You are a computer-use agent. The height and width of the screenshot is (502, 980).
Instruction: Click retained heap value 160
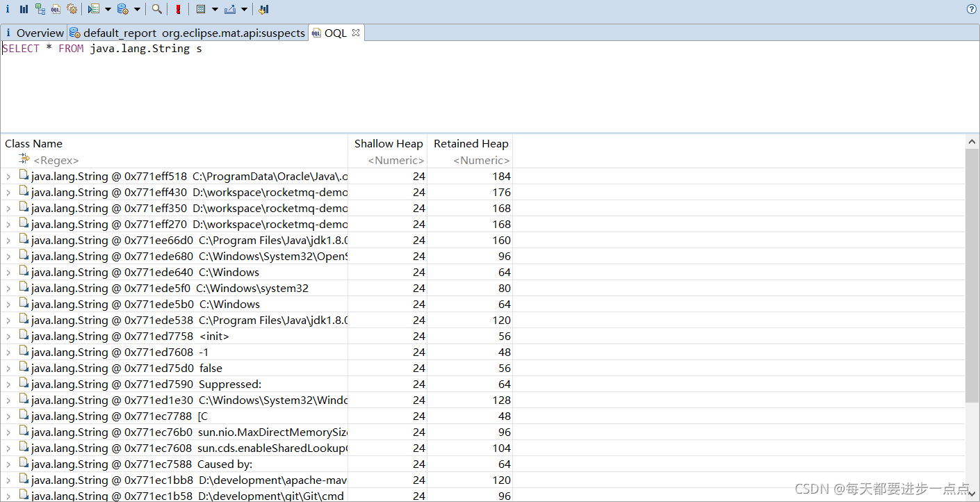click(501, 240)
